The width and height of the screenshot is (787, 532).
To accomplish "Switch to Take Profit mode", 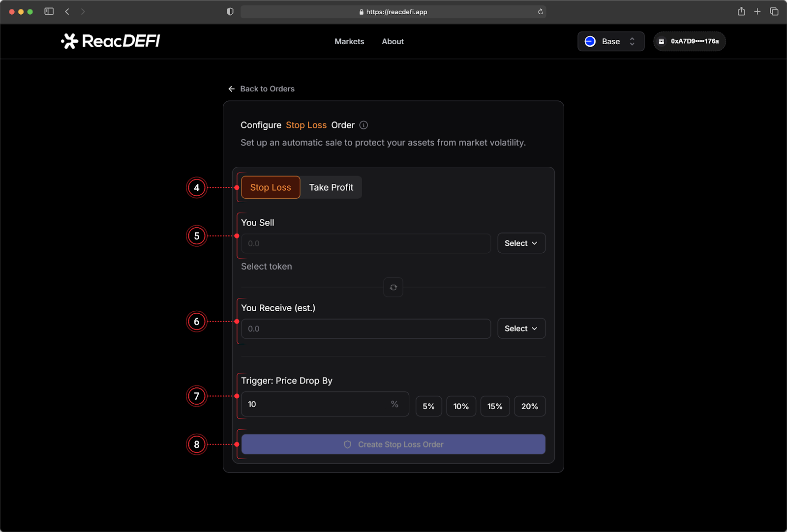I will [x=331, y=187].
